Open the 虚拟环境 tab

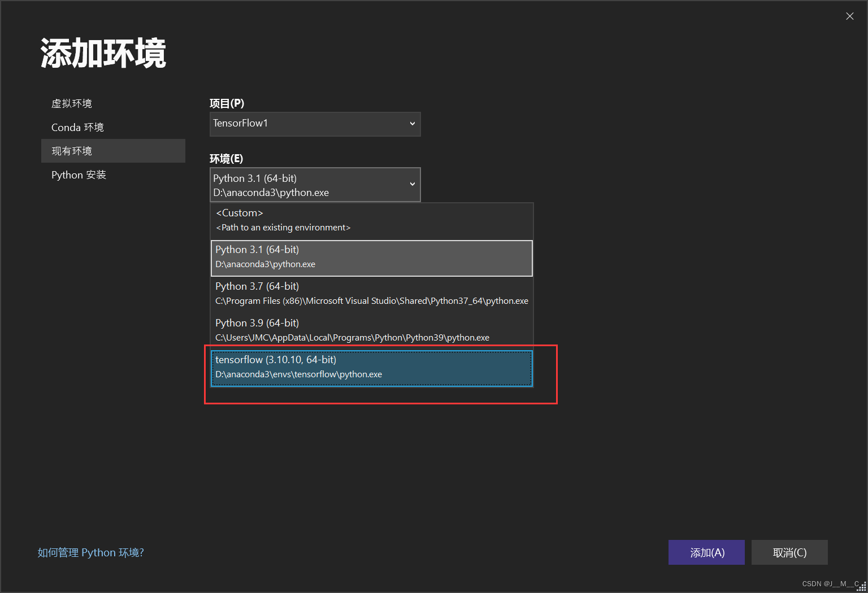113,103
